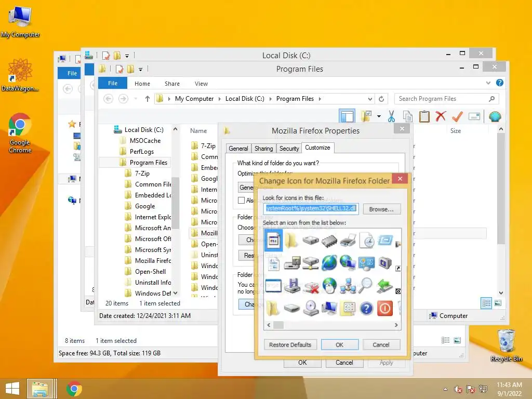Click the Cut scissors toolbar icon
Viewport: 532px width, 399px height.
(x=391, y=116)
